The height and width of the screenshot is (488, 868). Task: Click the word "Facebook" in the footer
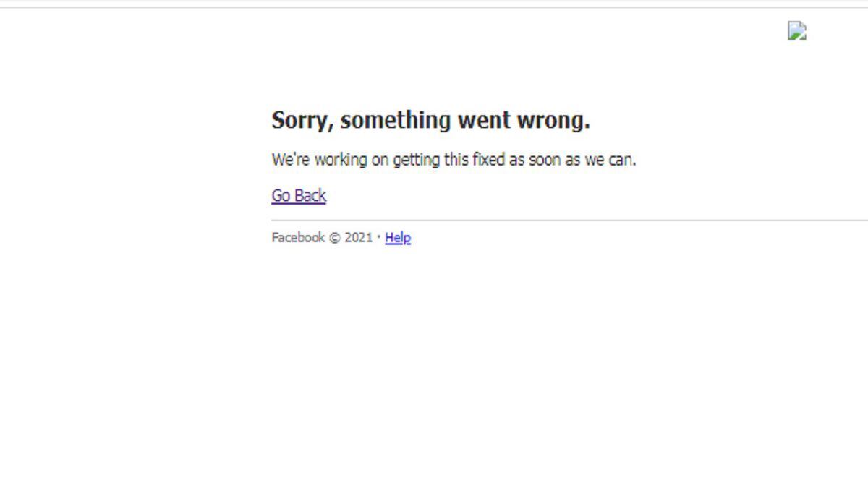(x=298, y=237)
